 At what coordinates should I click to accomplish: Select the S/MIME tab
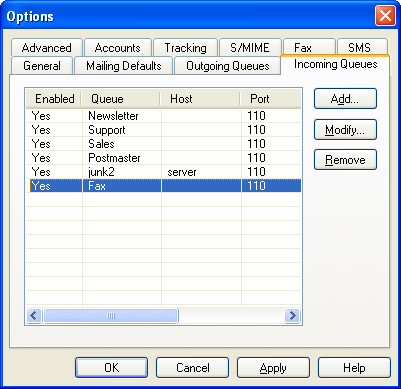pyautogui.click(x=250, y=48)
